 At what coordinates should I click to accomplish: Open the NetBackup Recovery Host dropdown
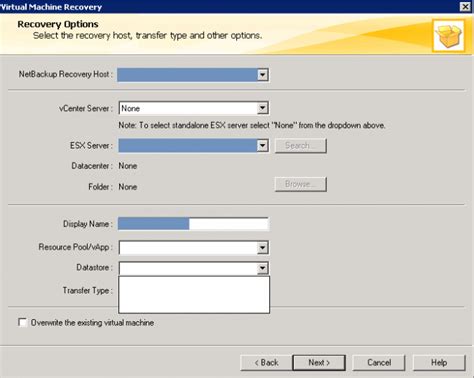[262, 75]
